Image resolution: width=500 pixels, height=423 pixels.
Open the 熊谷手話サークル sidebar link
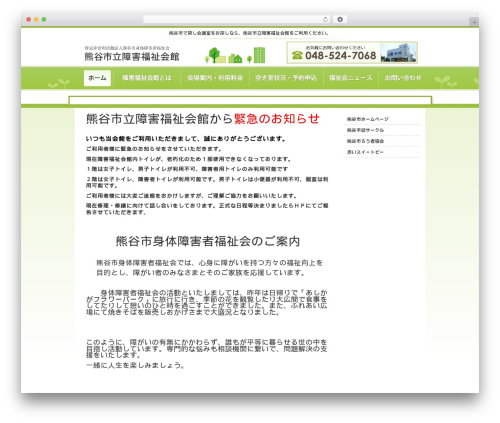pyautogui.click(x=365, y=130)
